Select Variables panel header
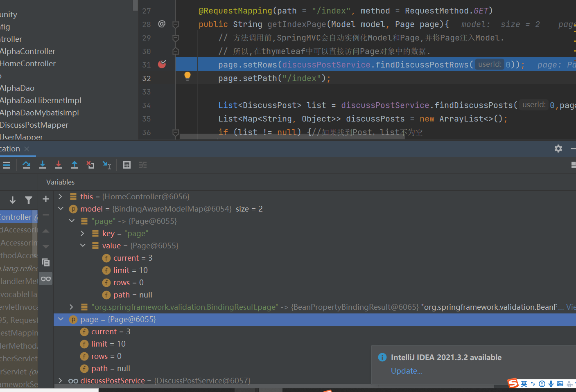 (x=60, y=182)
